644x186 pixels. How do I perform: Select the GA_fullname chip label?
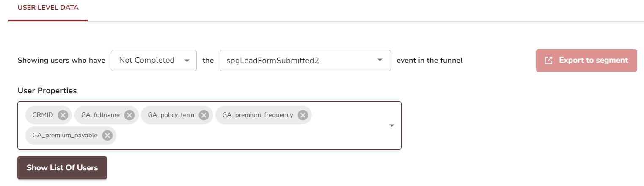pos(100,115)
